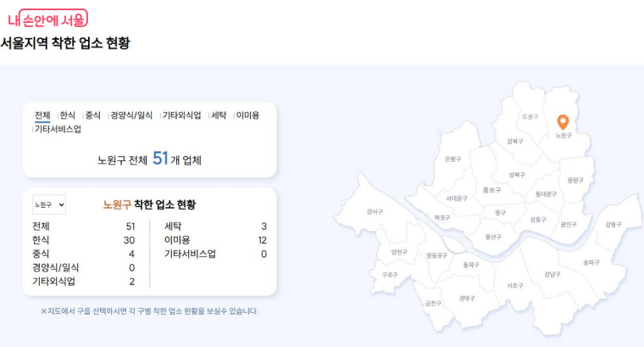Select 강서구 district on the map
644x347 pixels.
(375, 211)
